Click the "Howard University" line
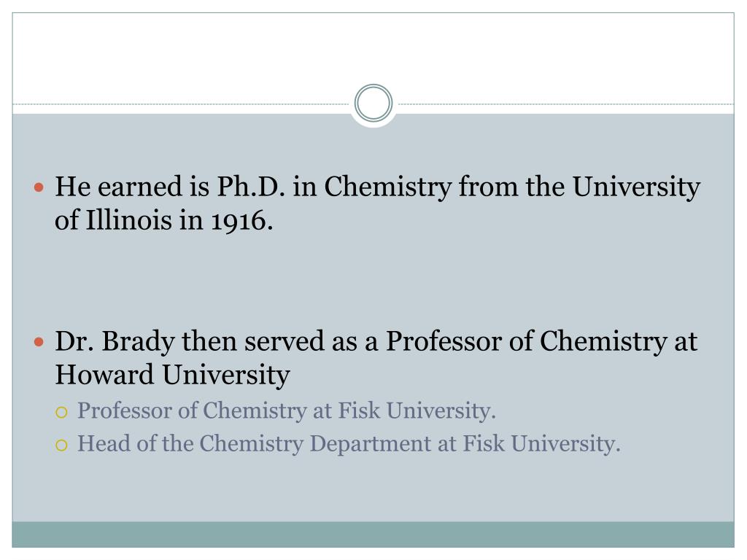Image resolution: width=747 pixels, height=560 pixels. point(172,374)
